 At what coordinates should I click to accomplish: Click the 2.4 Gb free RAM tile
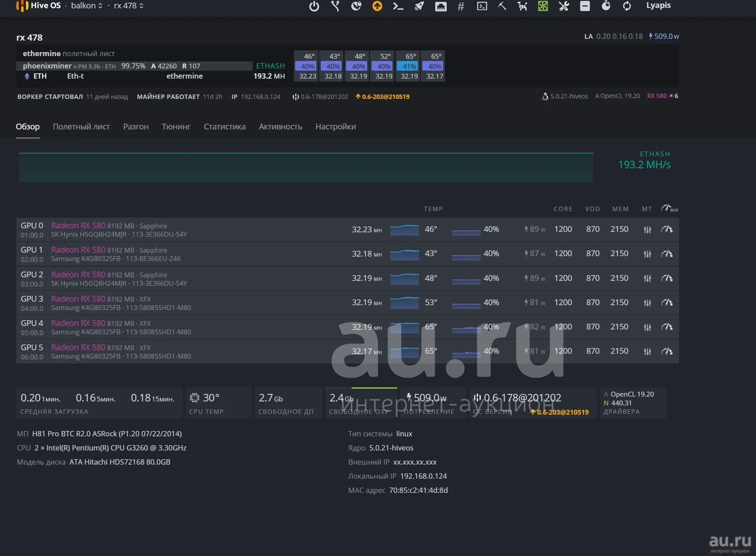pos(361,403)
